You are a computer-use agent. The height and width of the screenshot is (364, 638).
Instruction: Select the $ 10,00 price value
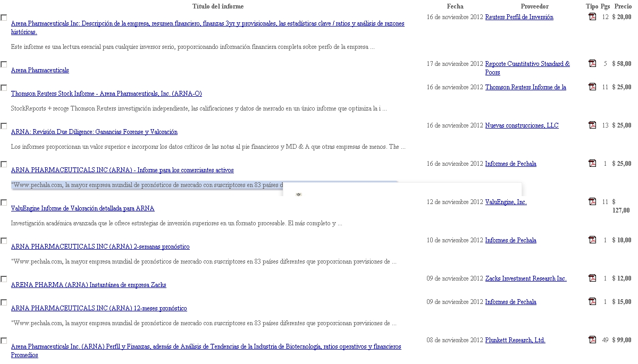click(622, 240)
